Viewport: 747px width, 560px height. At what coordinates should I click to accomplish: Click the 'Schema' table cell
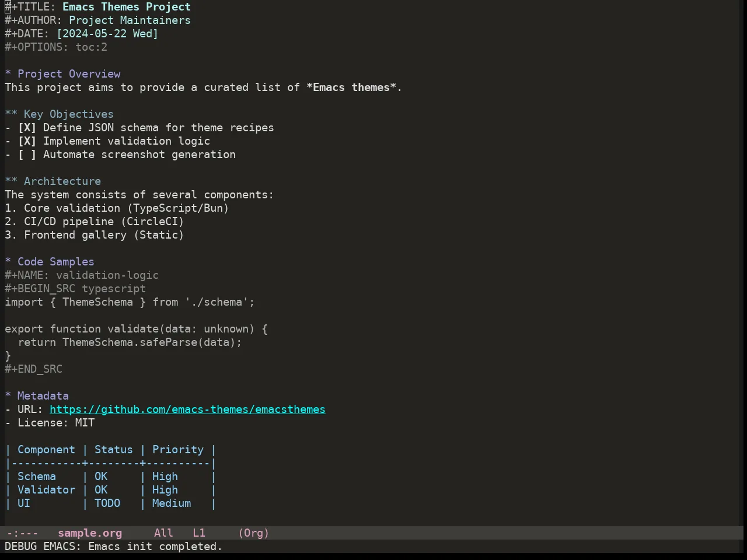[x=37, y=477]
